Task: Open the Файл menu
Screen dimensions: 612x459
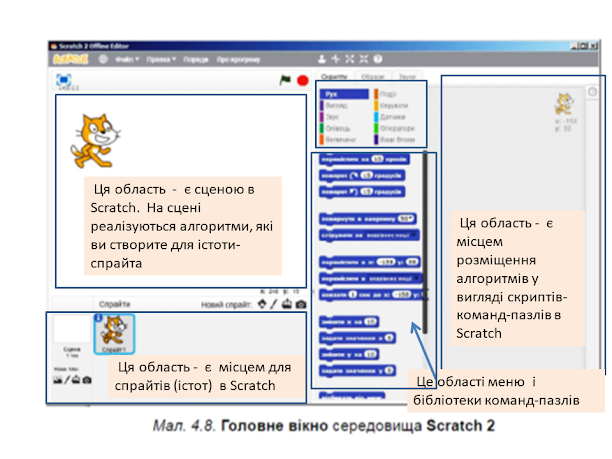Action: 127,60
